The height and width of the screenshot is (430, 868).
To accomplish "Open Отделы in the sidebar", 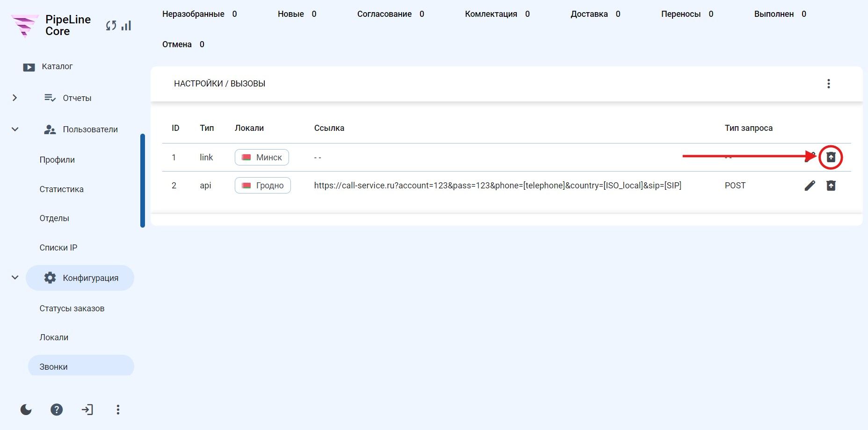I will (54, 218).
